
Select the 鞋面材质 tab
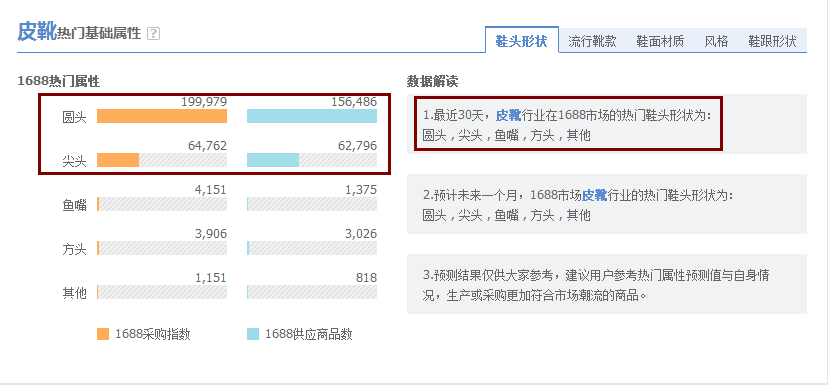(x=660, y=41)
